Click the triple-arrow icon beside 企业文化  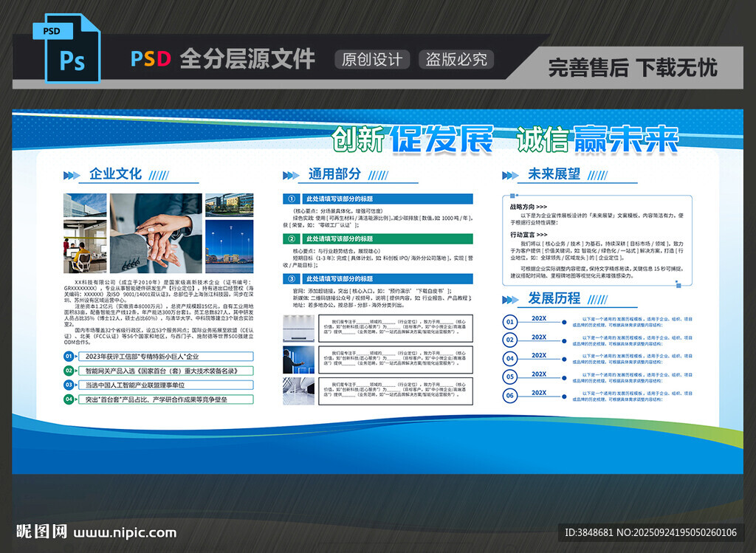click(72, 175)
